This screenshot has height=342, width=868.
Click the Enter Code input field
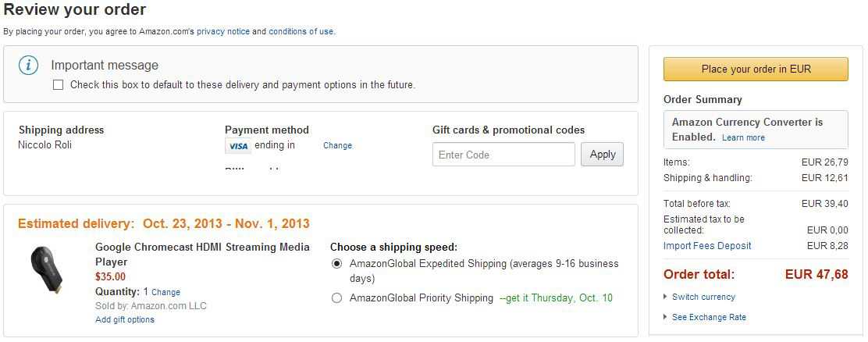coord(503,155)
